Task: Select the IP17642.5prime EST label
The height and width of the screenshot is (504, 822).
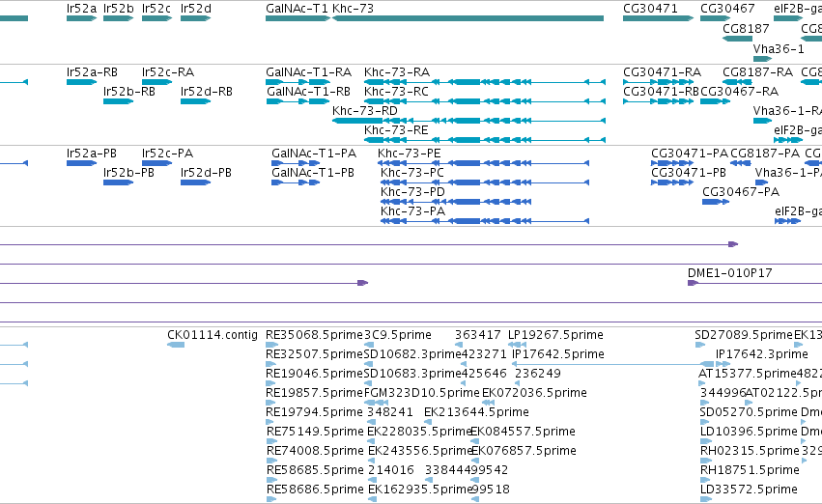Action: pyautogui.click(x=557, y=353)
